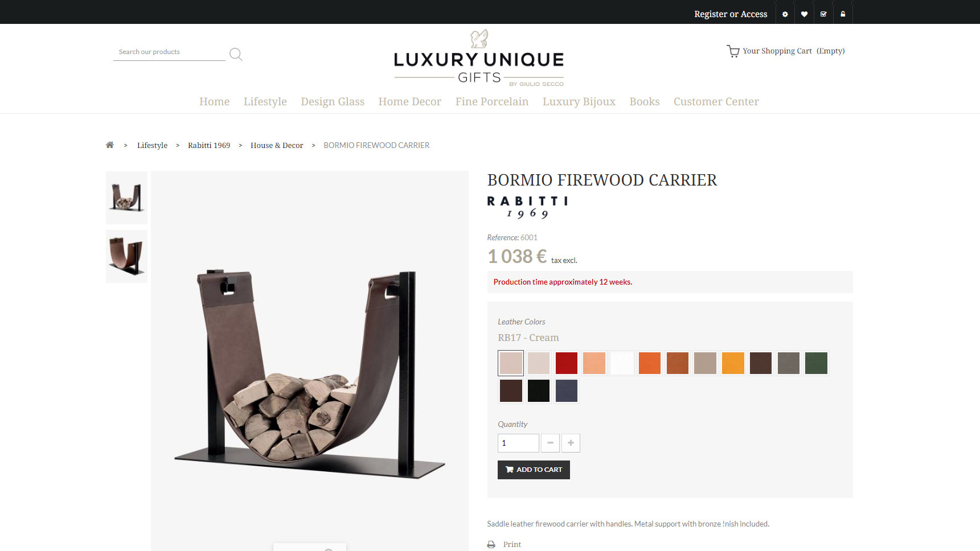Image resolution: width=980 pixels, height=551 pixels.
Task: Click the Add to Cart button
Action: pos(534,470)
